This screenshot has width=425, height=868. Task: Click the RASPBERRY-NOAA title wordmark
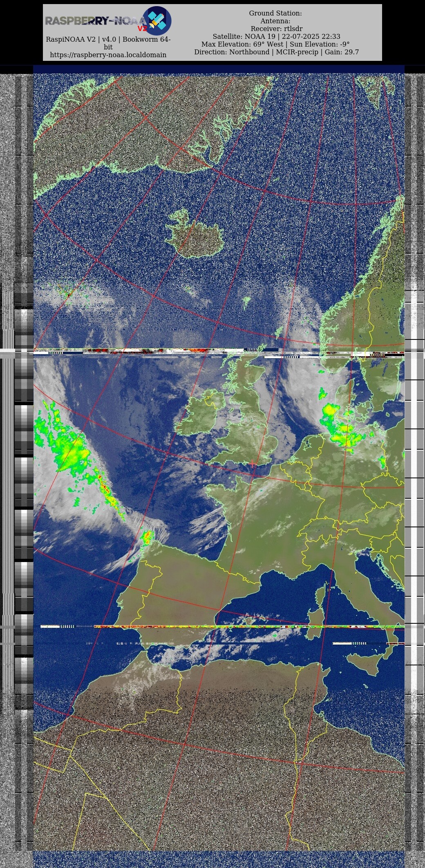click(x=96, y=21)
